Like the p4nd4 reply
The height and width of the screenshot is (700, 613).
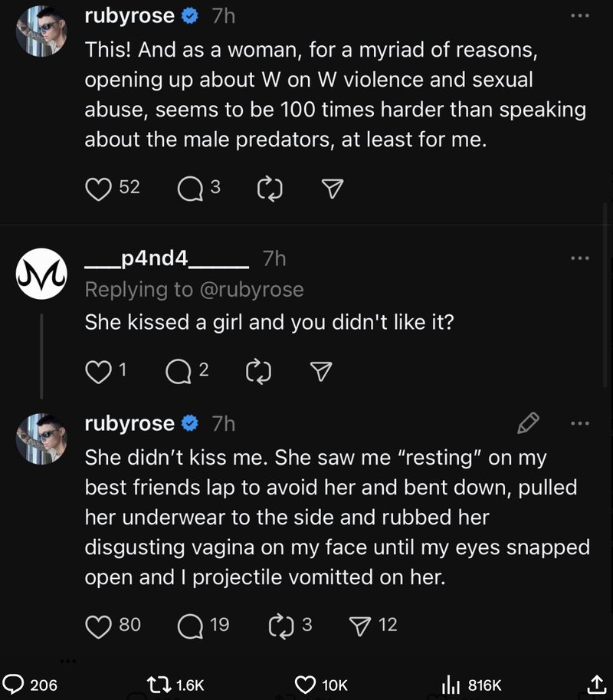98,372
